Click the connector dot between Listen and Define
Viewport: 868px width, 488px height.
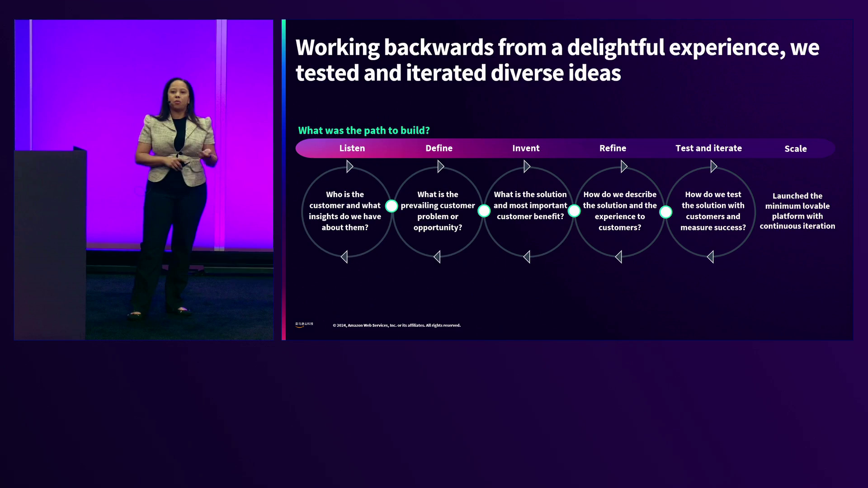392,206
